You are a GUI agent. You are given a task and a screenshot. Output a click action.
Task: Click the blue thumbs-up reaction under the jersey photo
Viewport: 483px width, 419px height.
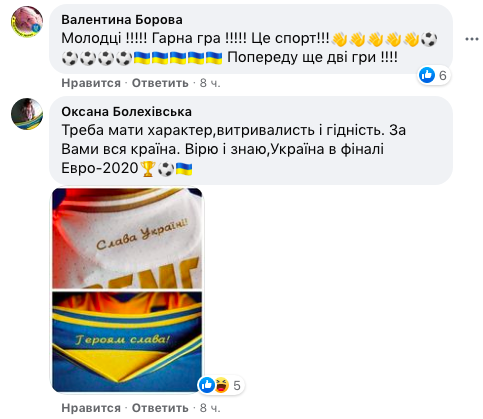pyautogui.click(x=207, y=385)
